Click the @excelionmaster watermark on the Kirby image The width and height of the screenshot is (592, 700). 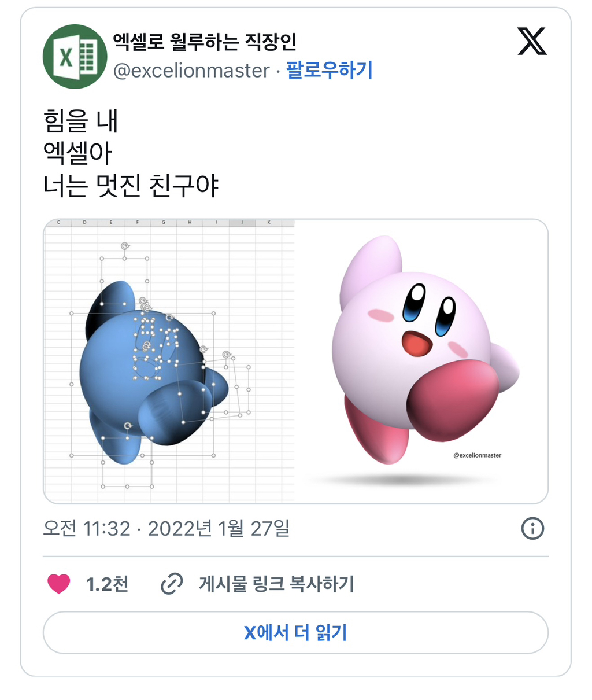click(477, 455)
